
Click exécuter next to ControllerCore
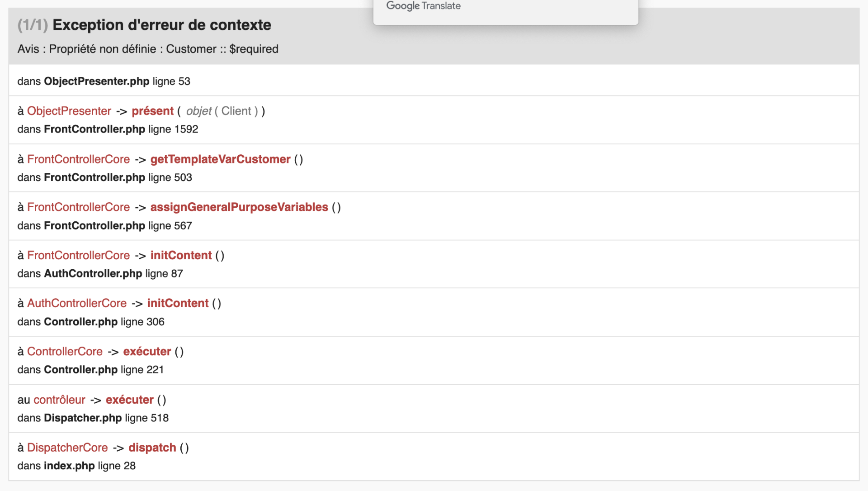tap(147, 352)
